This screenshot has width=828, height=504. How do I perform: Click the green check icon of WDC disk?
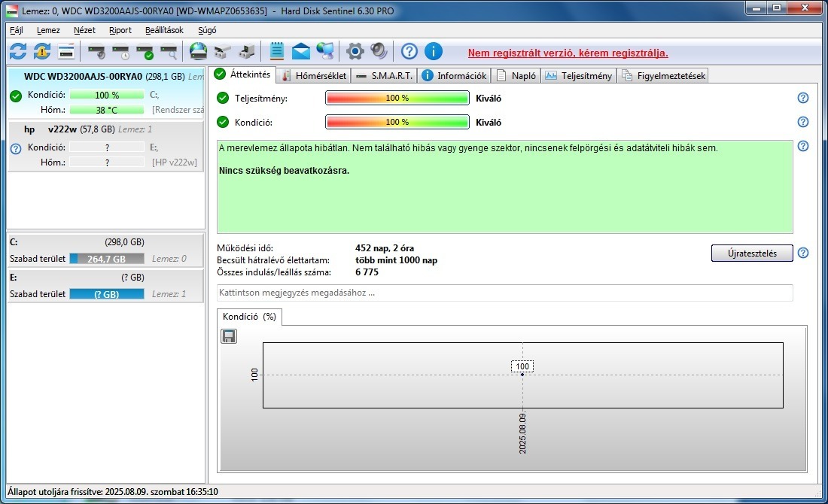pos(16,96)
